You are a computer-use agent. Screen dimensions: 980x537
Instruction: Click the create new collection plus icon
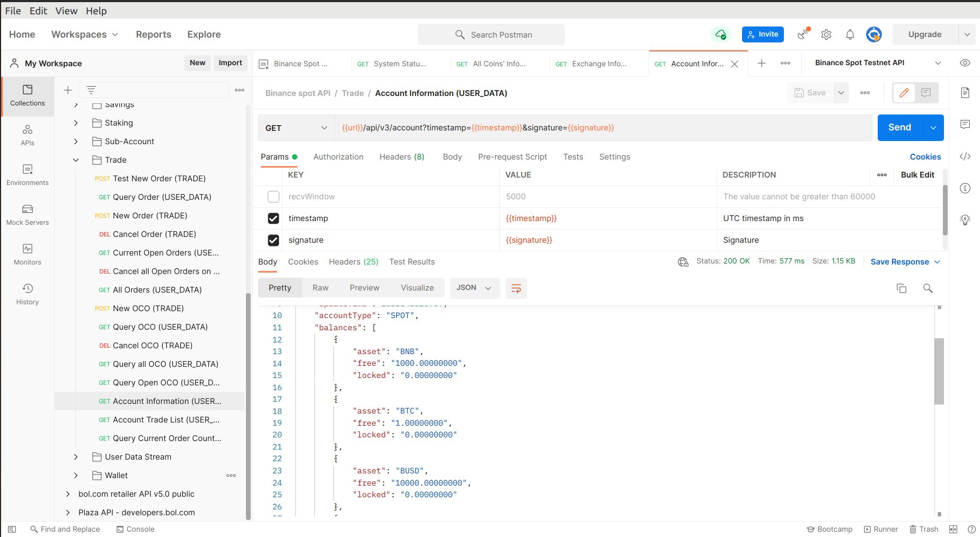(68, 90)
